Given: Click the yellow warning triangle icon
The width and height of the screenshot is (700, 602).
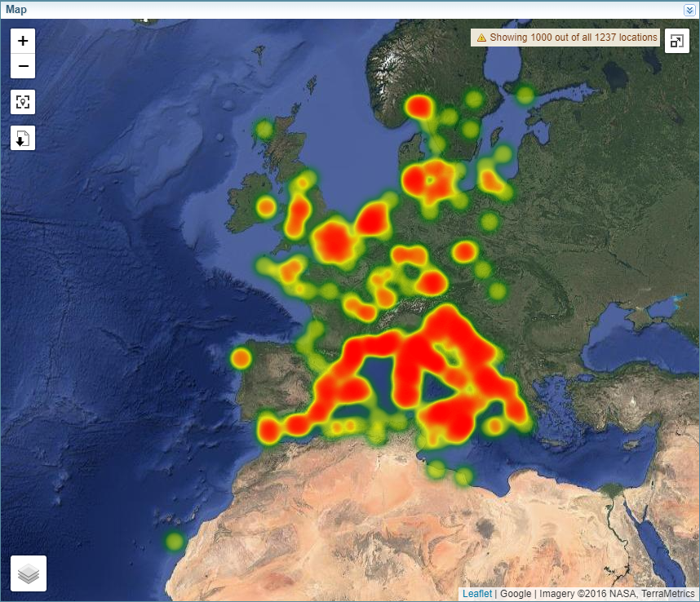Looking at the screenshot, I should click(481, 38).
